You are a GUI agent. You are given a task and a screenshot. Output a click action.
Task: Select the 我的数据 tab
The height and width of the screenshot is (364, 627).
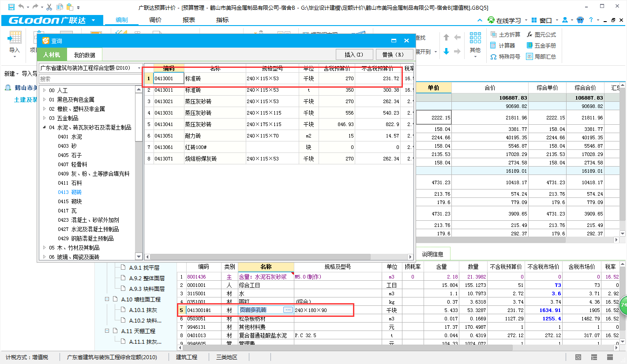[84, 55]
